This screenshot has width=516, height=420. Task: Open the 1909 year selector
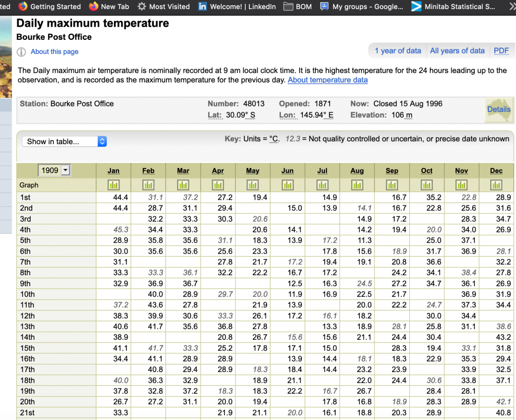[x=54, y=170]
